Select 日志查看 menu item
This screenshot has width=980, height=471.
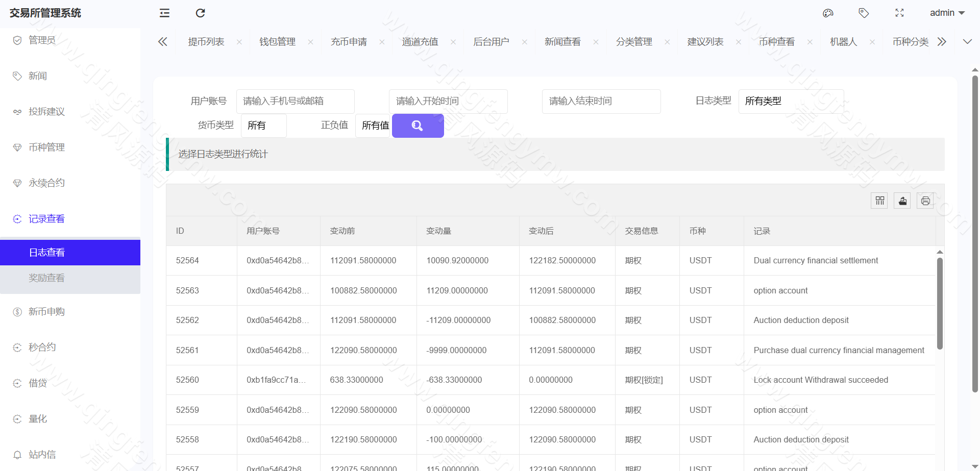(46, 252)
